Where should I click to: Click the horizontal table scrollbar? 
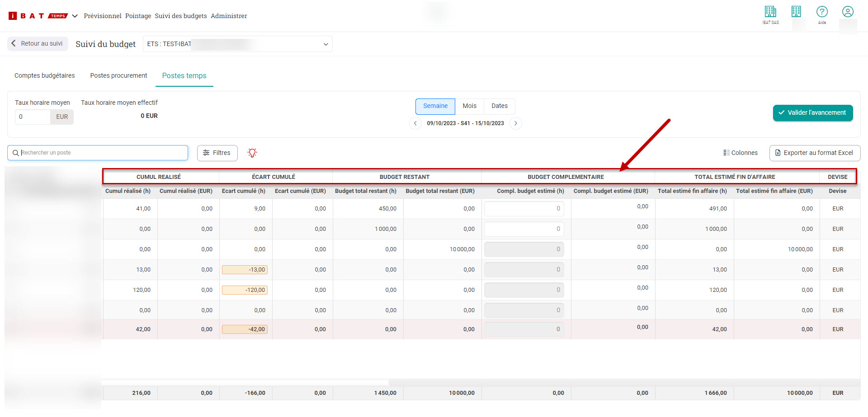[x=244, y=382]
